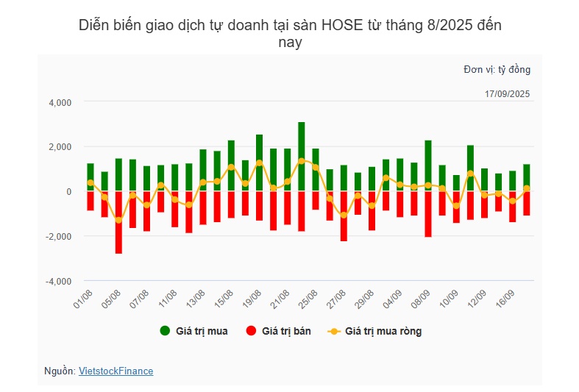Viewport: 579px width, 392px height.
Task: Click the -2,000 y-axis label
Action: tap(58, 237)
